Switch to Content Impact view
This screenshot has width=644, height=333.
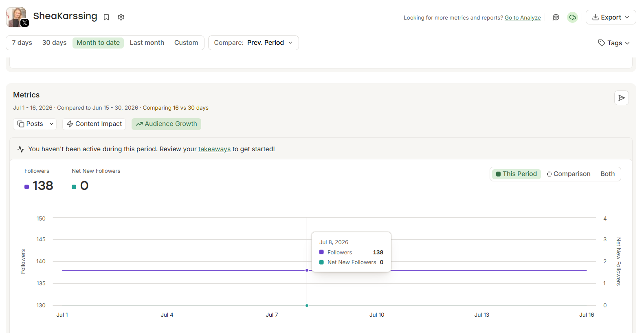coord(94,124)
